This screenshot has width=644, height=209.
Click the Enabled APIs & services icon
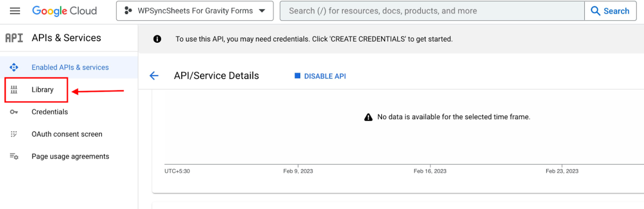click(14, 67)
